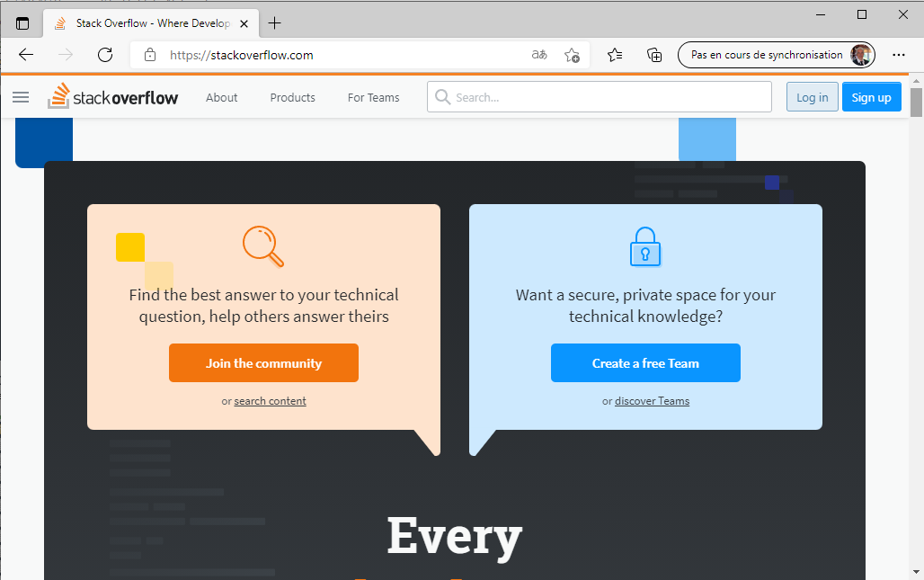
Task: Open the Products menu
Action: pos(293,98)
